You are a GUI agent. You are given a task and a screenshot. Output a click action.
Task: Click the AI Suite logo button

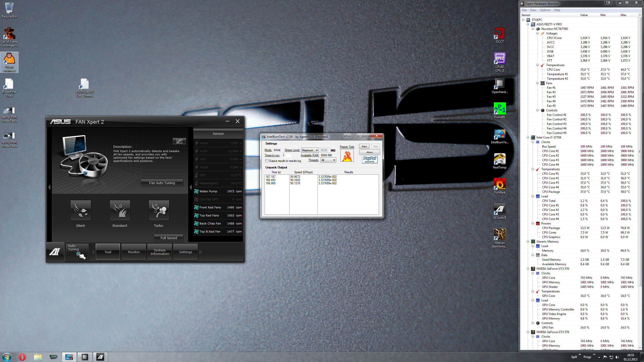pyautogui.click(x=55, y=252)
